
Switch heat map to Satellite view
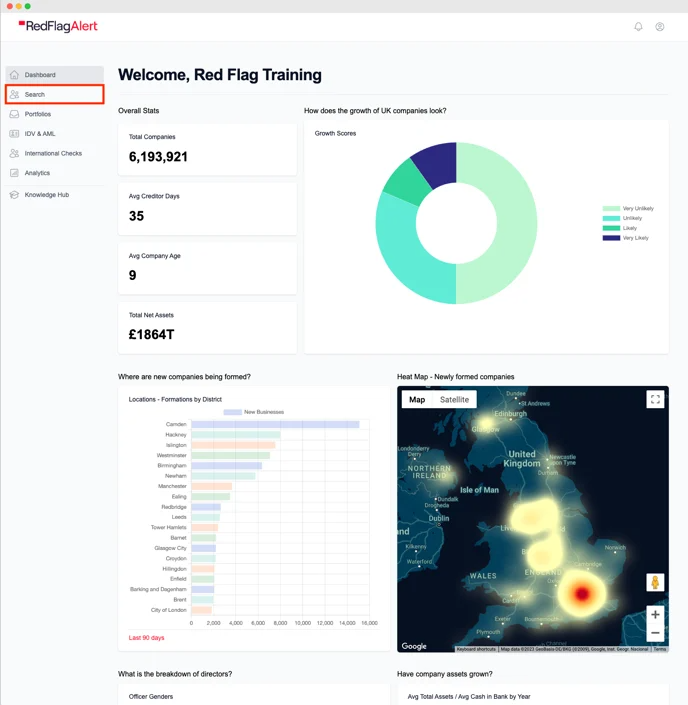point(454,399)
